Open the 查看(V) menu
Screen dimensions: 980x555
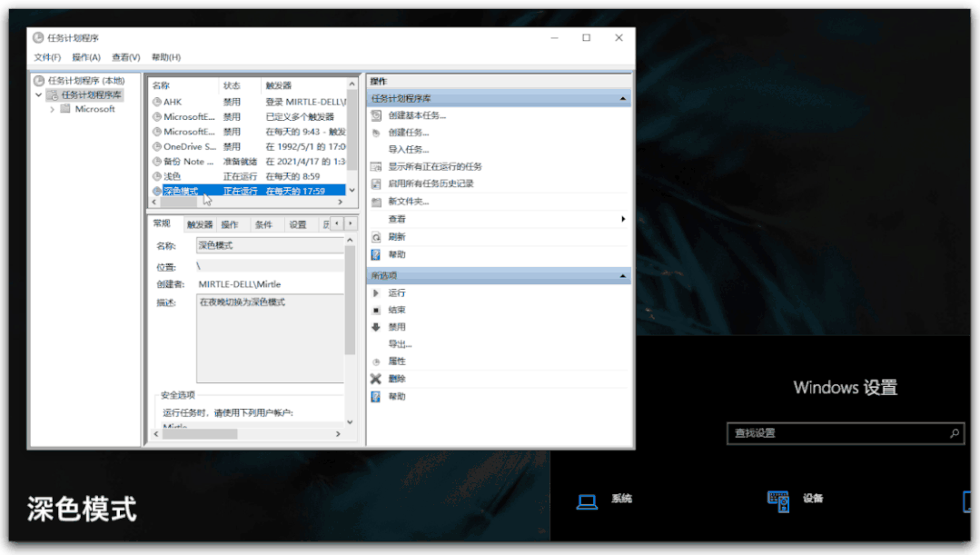125,57
